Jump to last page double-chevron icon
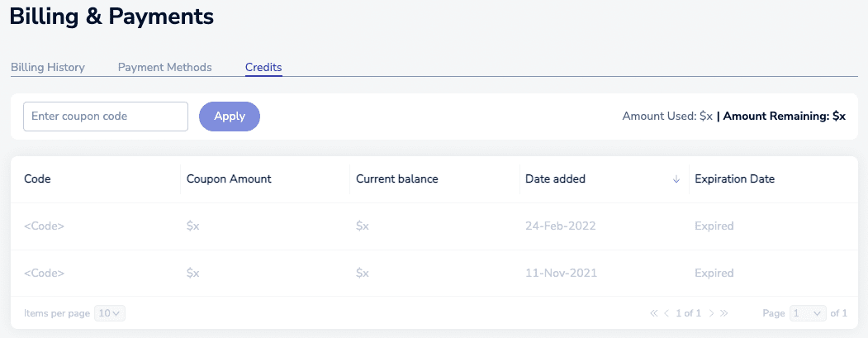The width and height of the screenshot is (868, 338). tap(724, 313)
